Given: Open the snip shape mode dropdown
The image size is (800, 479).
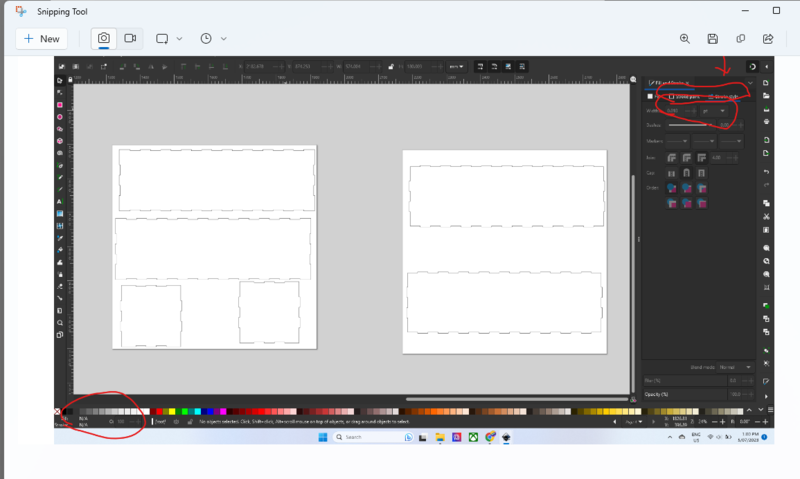Looking at the screenshot, I should pos(179,39).
